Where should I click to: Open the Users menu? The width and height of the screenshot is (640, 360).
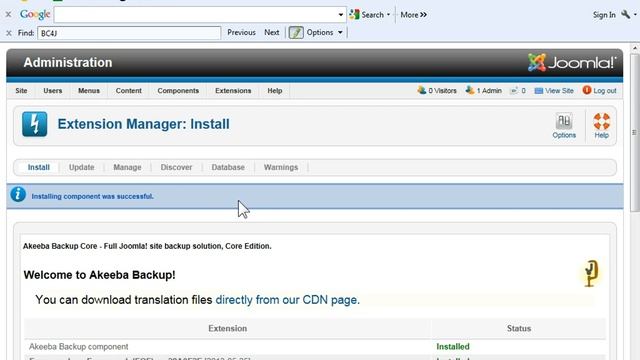(x=53, y=91)
